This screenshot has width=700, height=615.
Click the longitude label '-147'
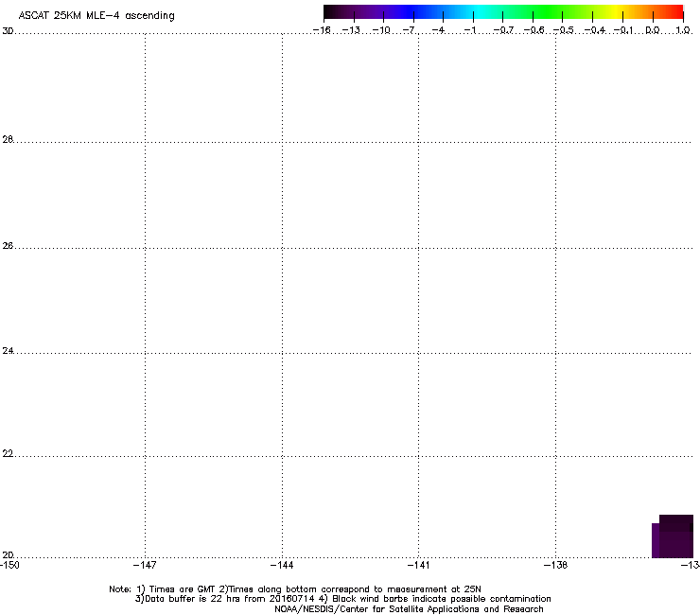click(145, 565)
